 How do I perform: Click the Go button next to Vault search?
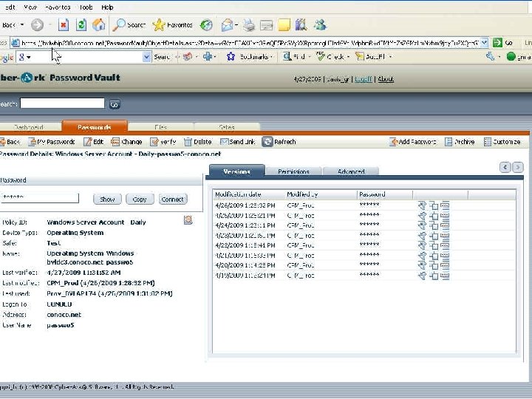(115, 104)
